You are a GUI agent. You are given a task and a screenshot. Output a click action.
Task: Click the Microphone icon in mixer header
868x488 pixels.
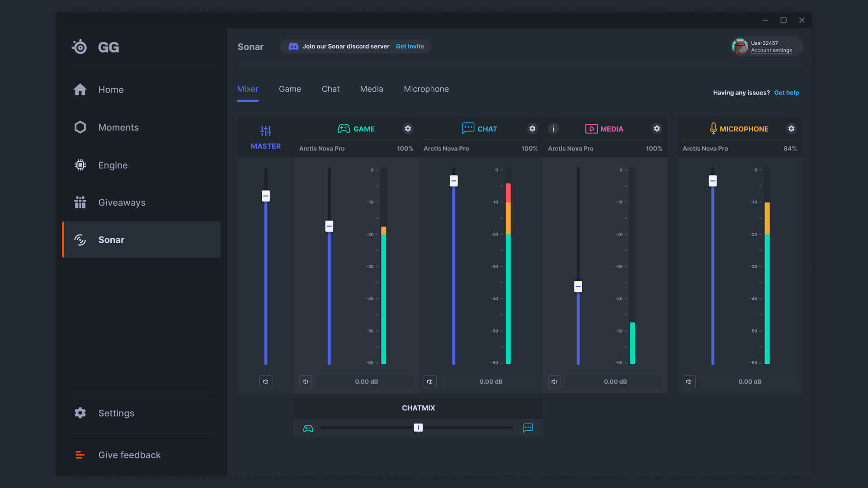coord(713,129)
